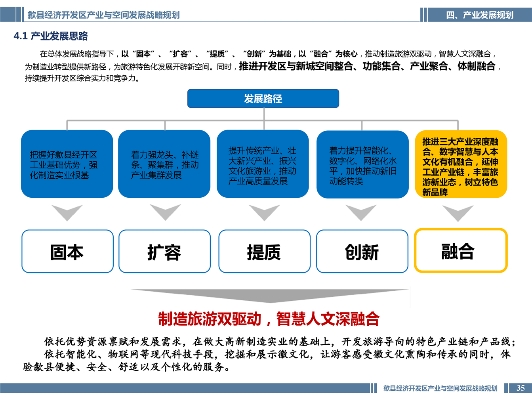Select the yellow-bordered 融合 box
This screenshot has height=399, width=532.
(x=461, y=250)
